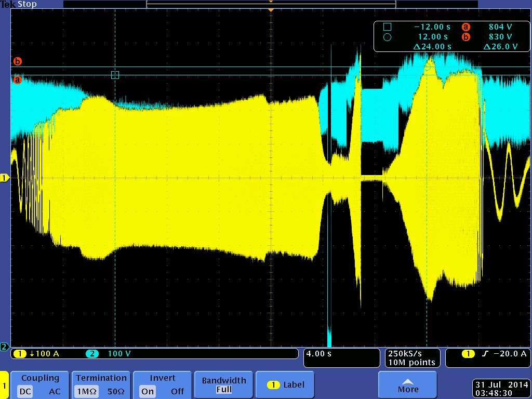
Task: Select AC coupling option
Action: click(54, 391)
